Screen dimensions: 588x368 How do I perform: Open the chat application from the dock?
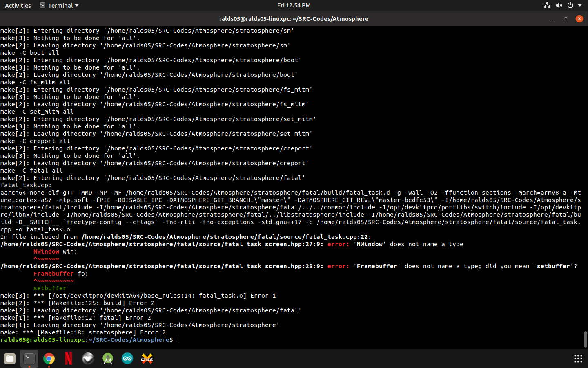tap(147, 359)
